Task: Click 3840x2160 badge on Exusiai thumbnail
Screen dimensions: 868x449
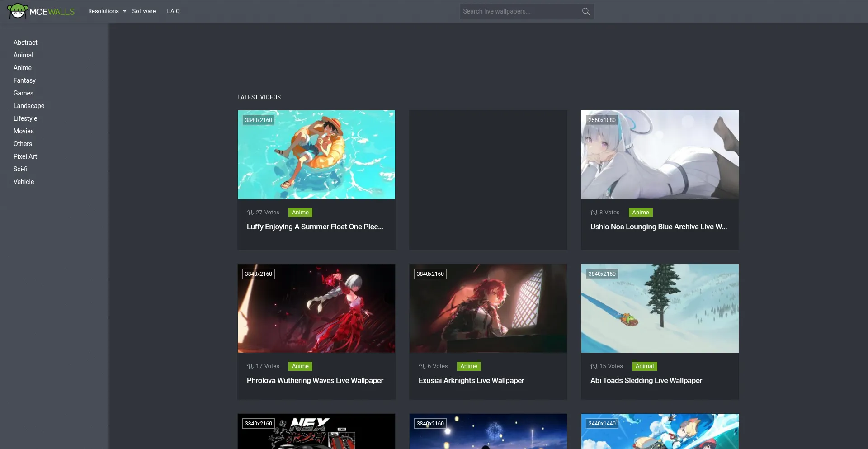Action: click(x=430, y=274)
